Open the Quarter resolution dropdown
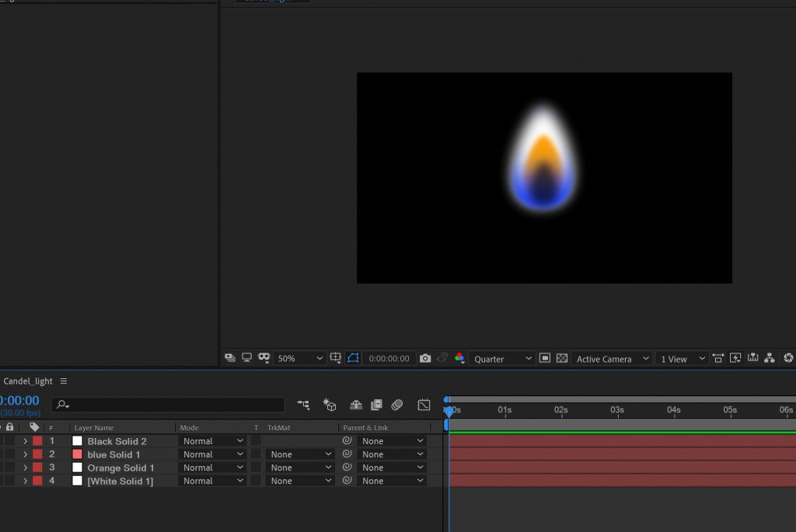Image resolution: width=796 pixels, height=532 pixels. click(501, 359)
